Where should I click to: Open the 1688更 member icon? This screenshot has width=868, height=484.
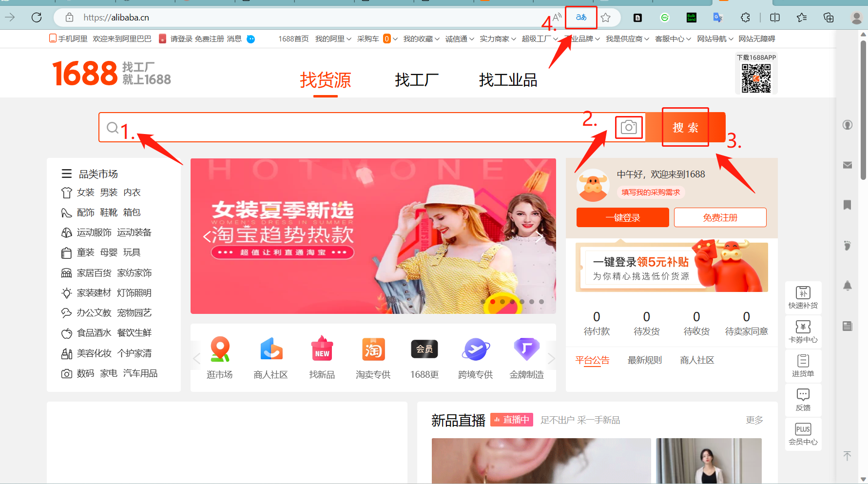click(x=424, y=349)
